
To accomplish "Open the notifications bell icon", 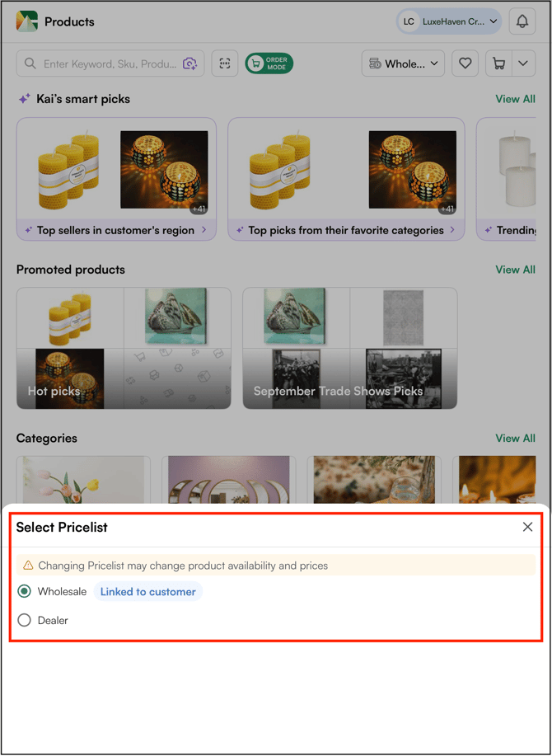I will [522, 21].
